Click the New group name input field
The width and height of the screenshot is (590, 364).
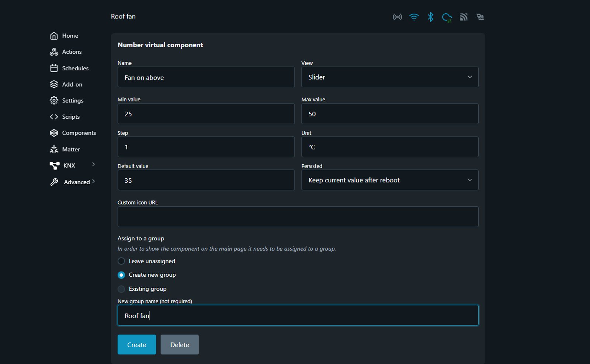click(x=298, y=315)
